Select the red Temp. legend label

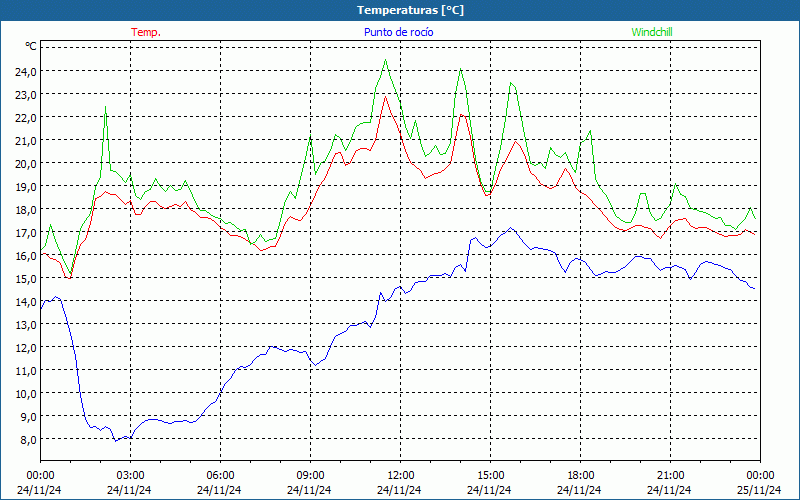[146, 32]
